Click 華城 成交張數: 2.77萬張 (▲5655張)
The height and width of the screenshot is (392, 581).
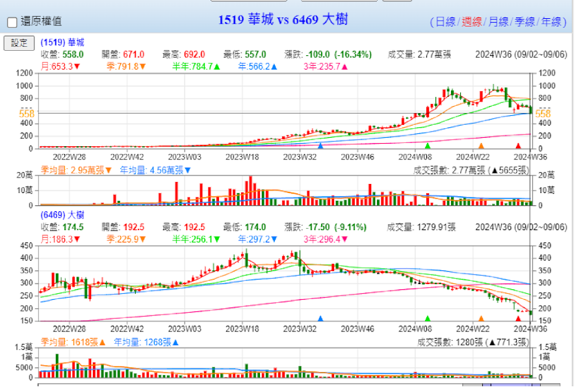471,170
